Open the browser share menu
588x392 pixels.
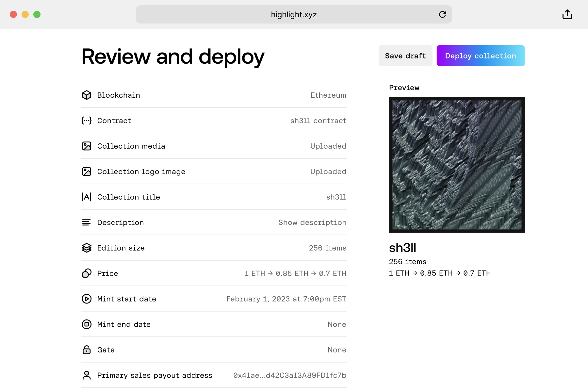567,14
